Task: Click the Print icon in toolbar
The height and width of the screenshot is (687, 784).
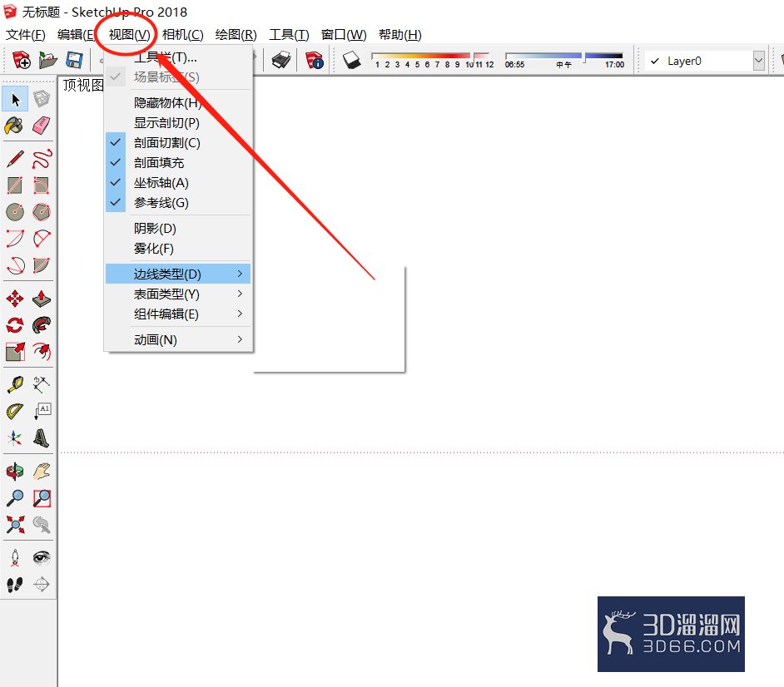Action: coord(281,61)
